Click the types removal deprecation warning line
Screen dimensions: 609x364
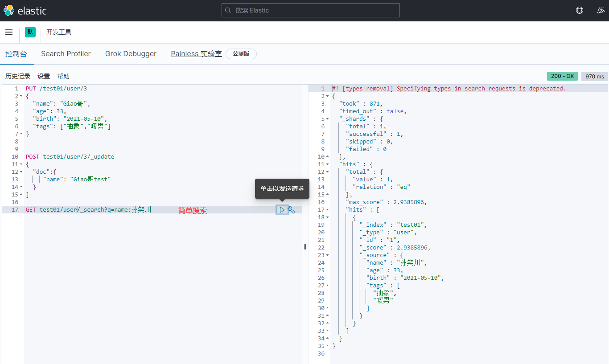[x=449, y=89]
